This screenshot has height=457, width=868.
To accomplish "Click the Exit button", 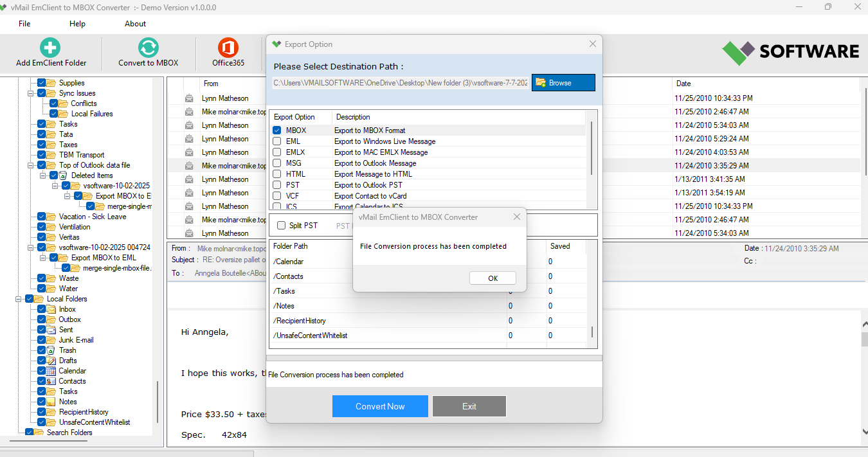I will pyautogui.click(x=469, y=406).
